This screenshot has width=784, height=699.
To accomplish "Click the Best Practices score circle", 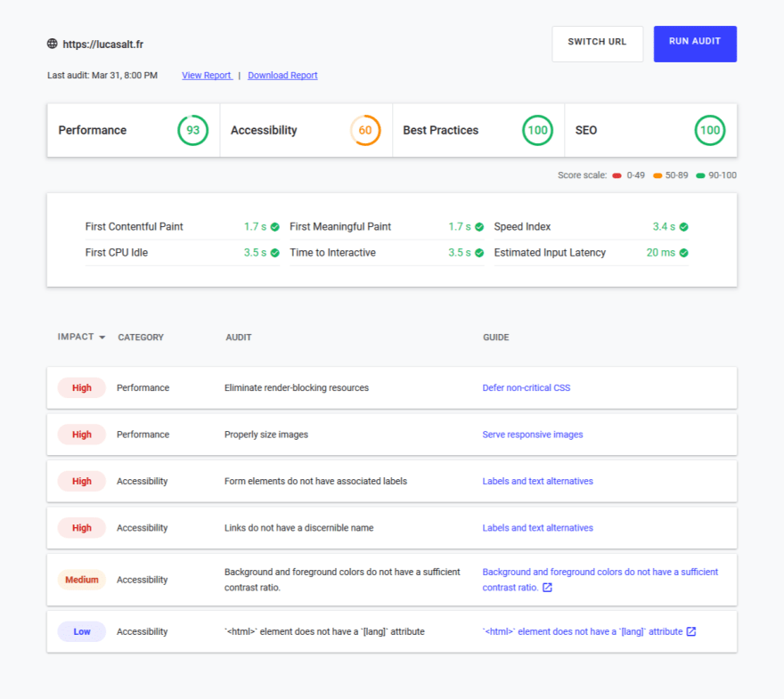I will click(537, 130).
